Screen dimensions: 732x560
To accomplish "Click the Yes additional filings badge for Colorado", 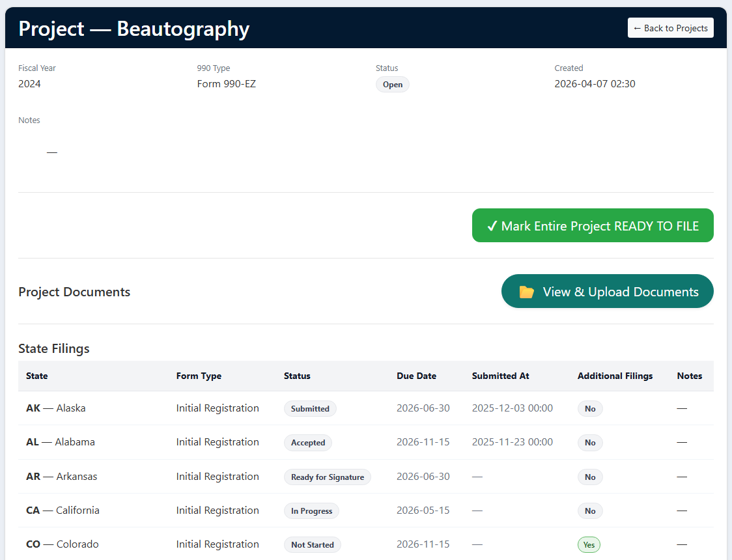I will tap(589, 544).
